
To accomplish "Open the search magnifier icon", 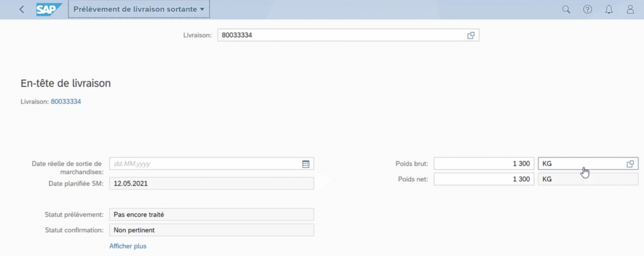I will point(566,9).
